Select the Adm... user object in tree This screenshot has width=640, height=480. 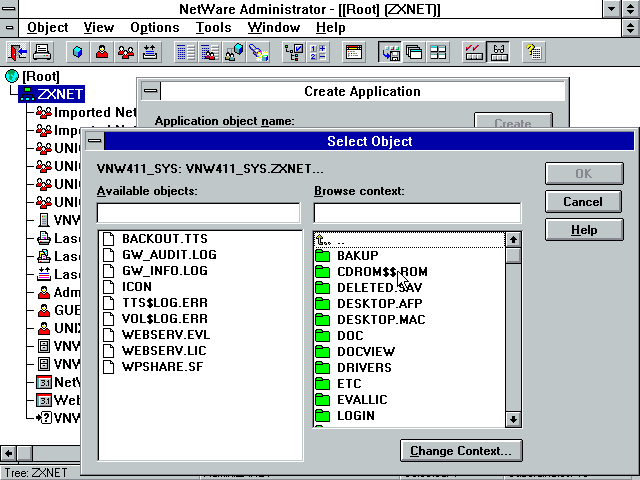(x=67, y=292)
